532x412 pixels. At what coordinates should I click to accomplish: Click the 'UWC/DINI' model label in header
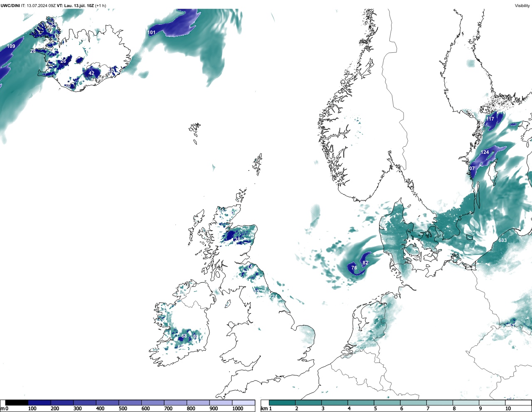[x=10, y=5]
